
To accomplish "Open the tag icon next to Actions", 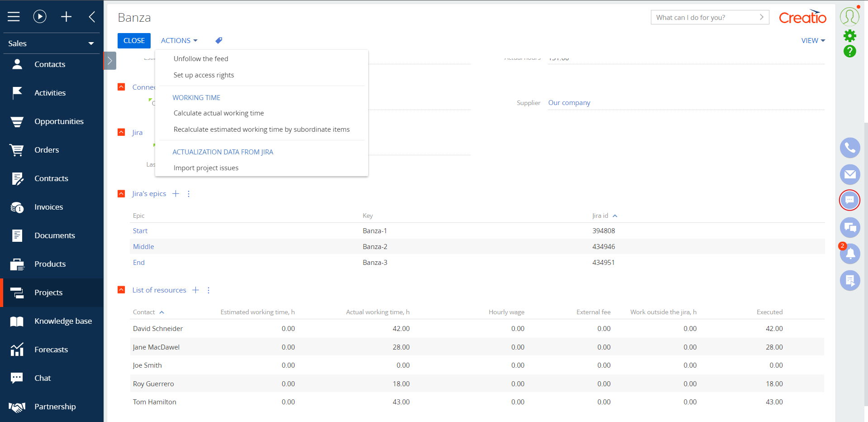I will pyautogui.click(x=218, y=40).
